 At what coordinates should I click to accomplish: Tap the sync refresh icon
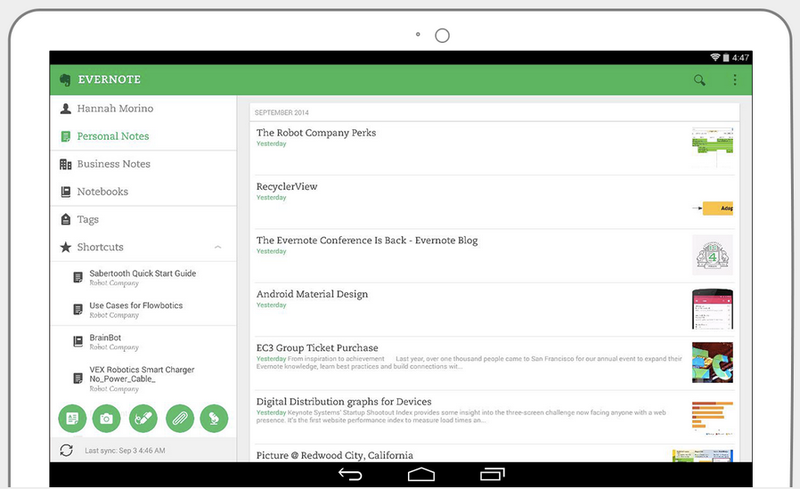(x=66, y=450)
